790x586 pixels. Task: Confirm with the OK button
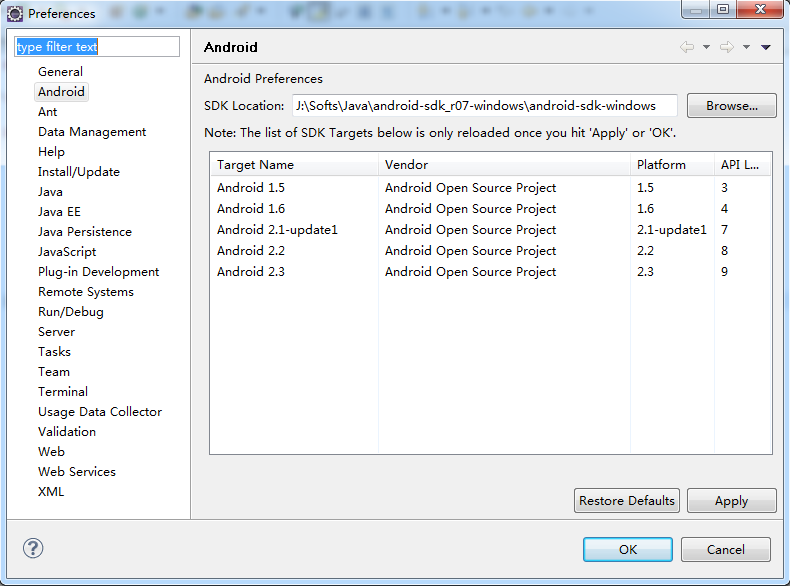[x=628, y=549]
